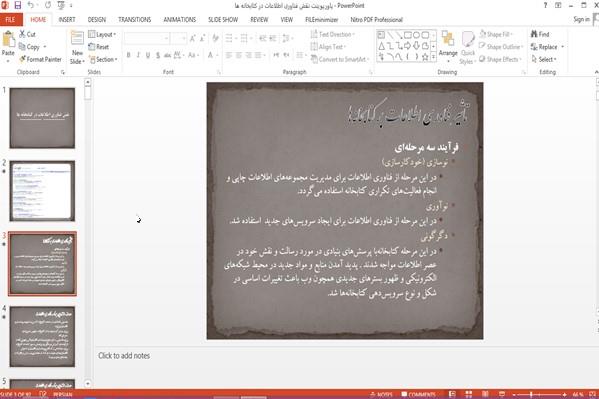The width and height of the screenshot is (599, 399).
Task: Open Font dialog launcher
Action: point(219,72)
